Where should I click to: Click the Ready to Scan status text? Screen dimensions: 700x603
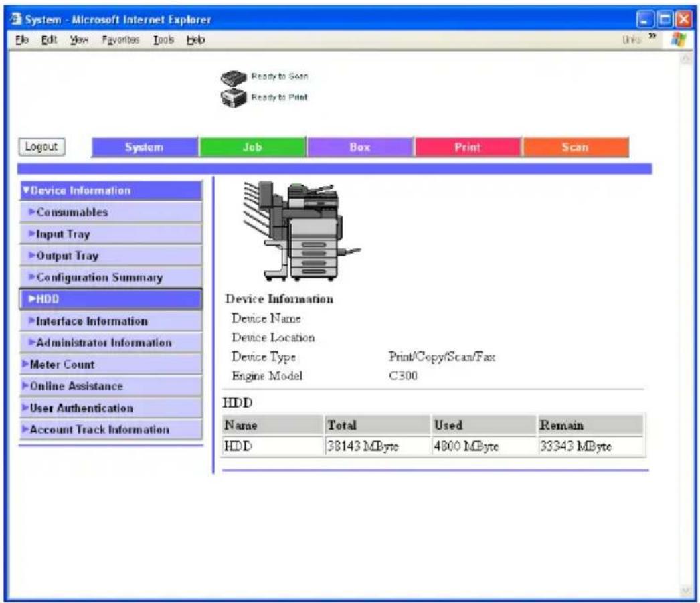[x=280, y=76]
